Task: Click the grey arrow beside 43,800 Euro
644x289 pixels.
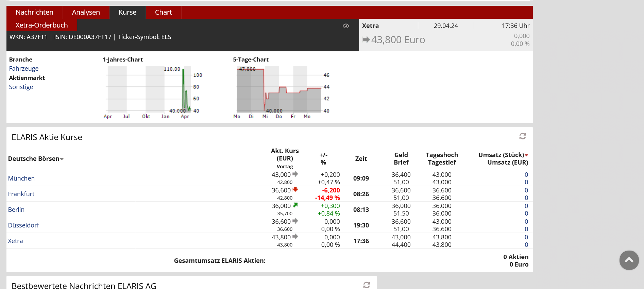Action: click(366, 40)
